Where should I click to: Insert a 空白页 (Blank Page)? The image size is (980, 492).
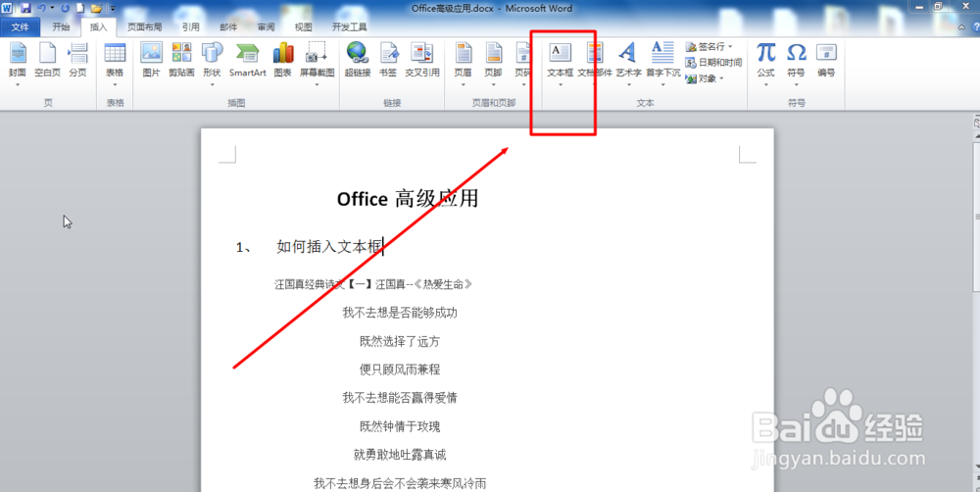coord(47,60)
